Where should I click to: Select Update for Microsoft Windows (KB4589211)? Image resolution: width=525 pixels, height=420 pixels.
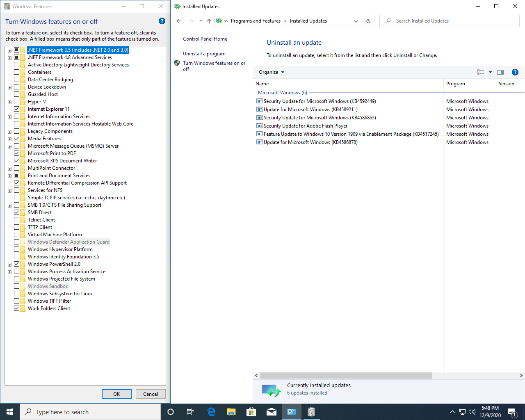click(x=310, y=110)
